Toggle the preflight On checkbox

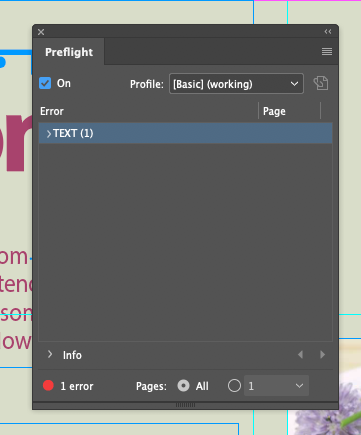(45, 83)
